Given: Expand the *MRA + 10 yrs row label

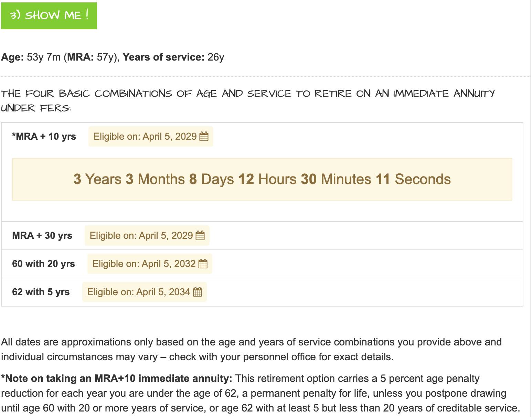Looking at the screenshot, I should coord(44,137).
